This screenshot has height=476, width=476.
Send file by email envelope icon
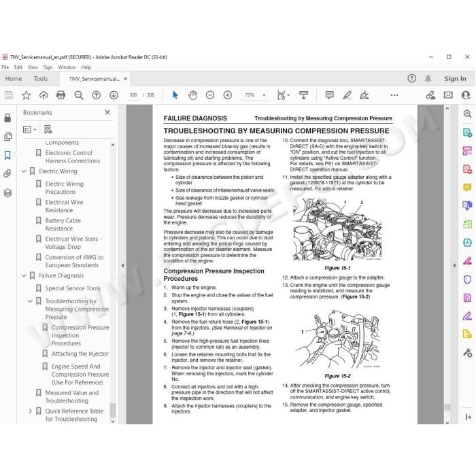click(448, 95)
